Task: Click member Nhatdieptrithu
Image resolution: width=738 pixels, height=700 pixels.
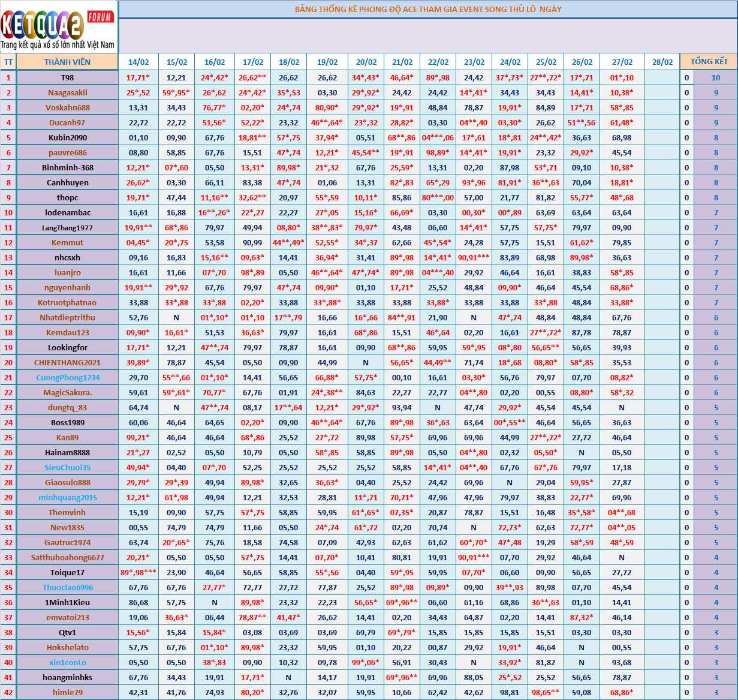Action: click(67, 317)
